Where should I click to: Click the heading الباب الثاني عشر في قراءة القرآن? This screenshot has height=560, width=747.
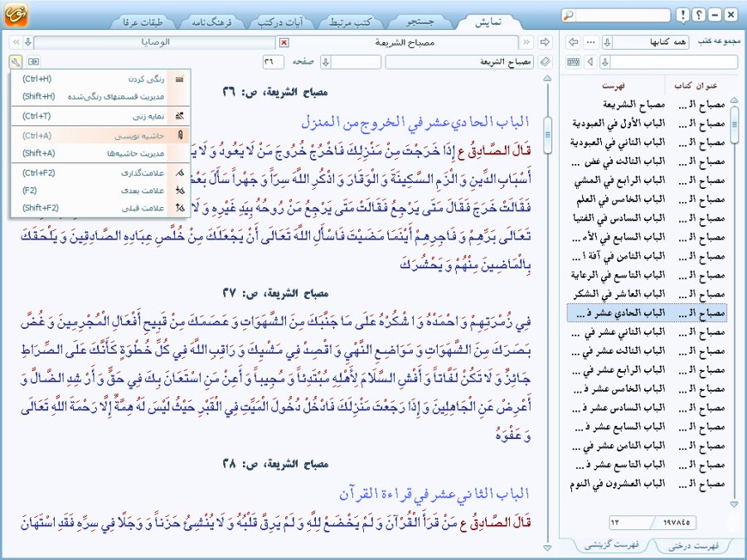(x=434, y=495)
